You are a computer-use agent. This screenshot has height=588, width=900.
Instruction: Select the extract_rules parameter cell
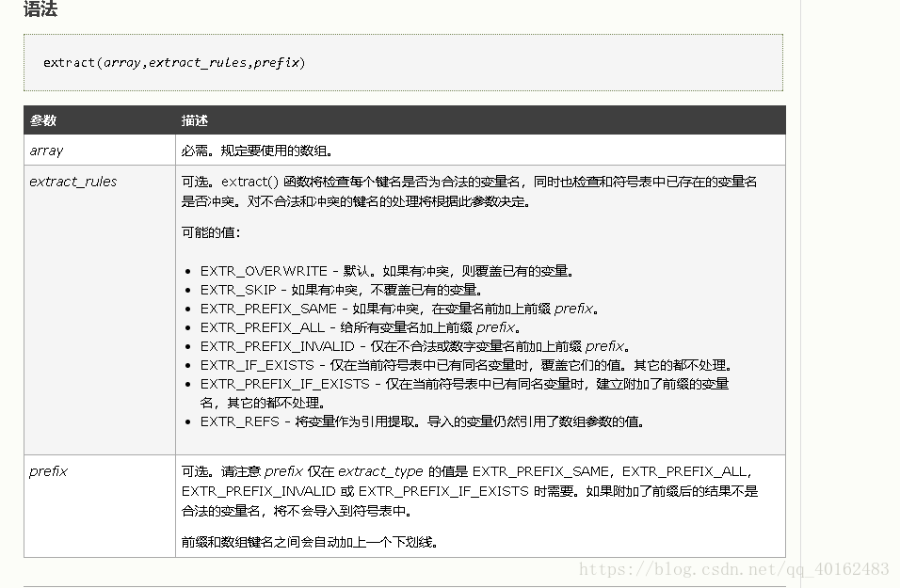click(99, 310)
